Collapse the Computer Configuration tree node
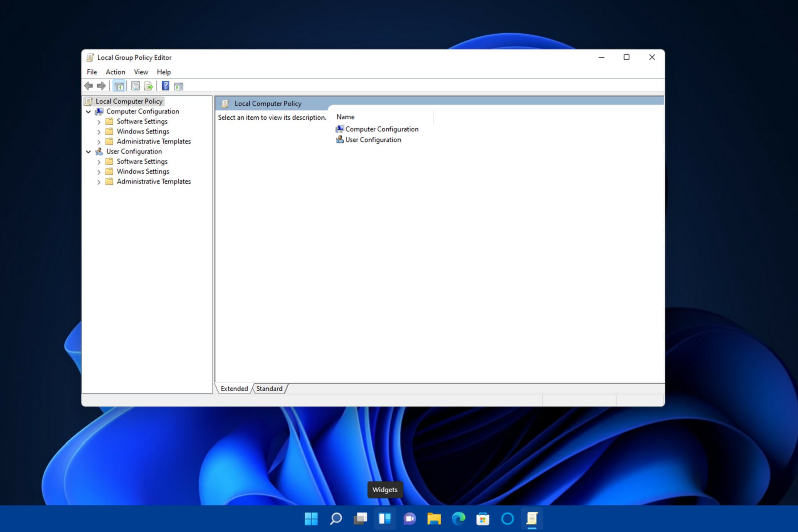The width and height of the screenshot is (798, 532). point(89,112)
